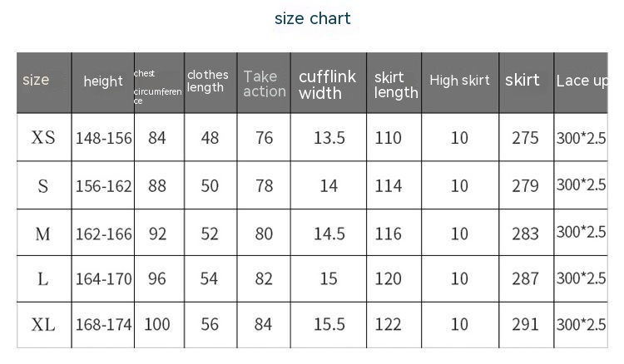This screenshot has width=624, height=364.
Task: Select the "Lace up" column header
Action: [582, 81]
